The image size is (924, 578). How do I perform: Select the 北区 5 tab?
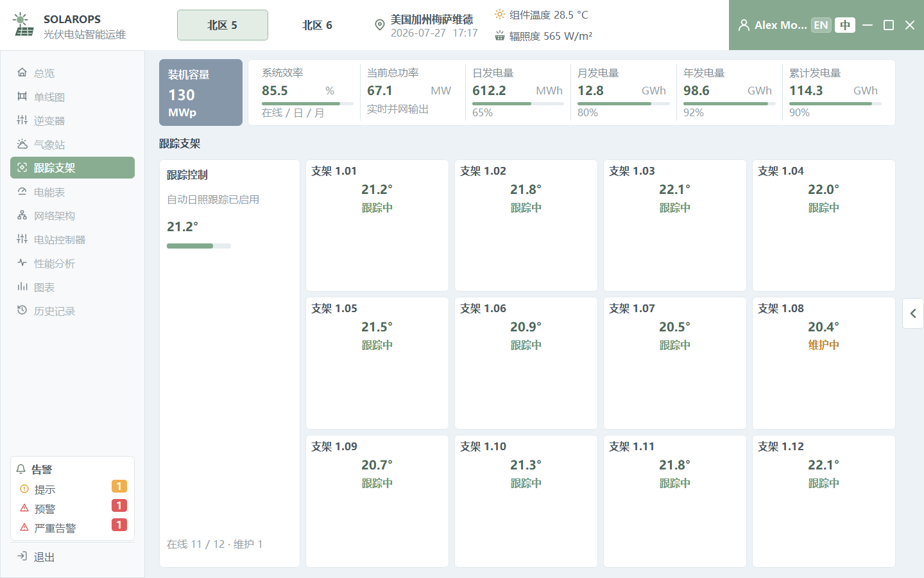click(223, 25)
